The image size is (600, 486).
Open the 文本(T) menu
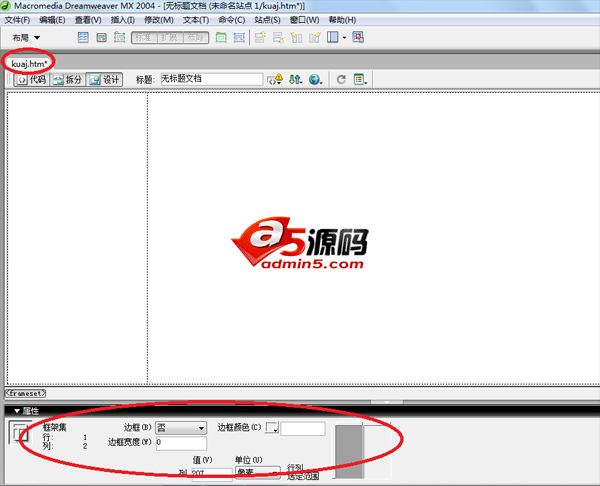[x=196, y=20]
